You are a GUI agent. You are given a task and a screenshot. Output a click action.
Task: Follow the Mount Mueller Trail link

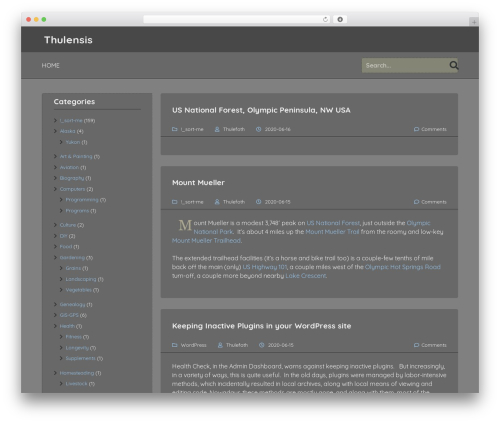332,232
